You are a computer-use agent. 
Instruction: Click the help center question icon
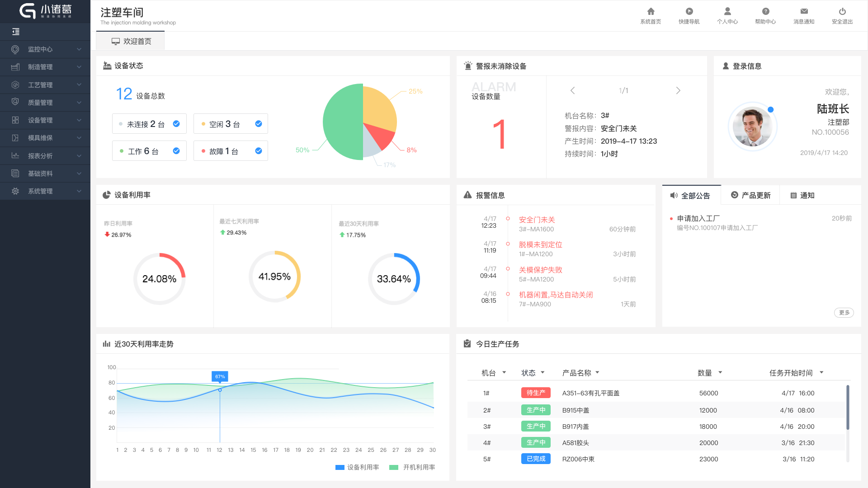pos(765,12)
